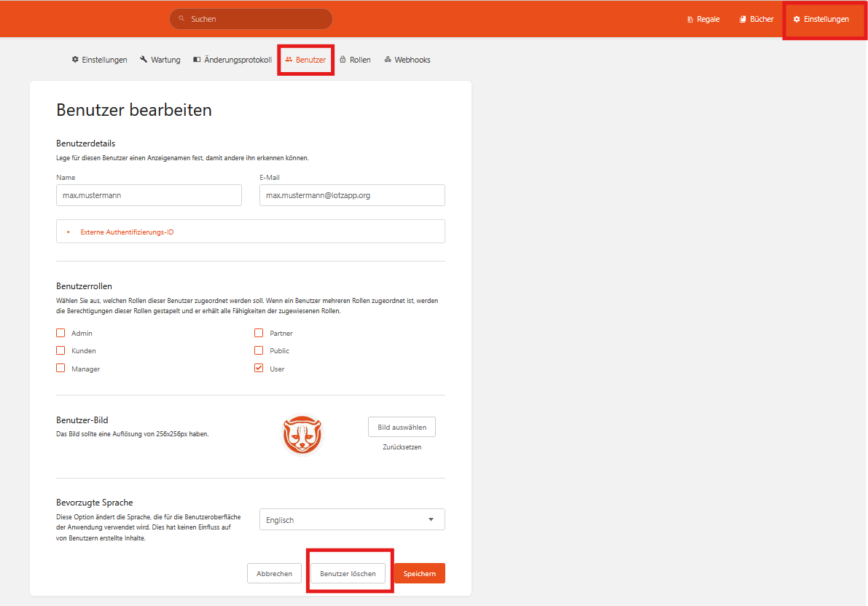The width and height of the screenshot is (868, 606).
Task: Click the E-Mail input field
Action: (352, 195)
